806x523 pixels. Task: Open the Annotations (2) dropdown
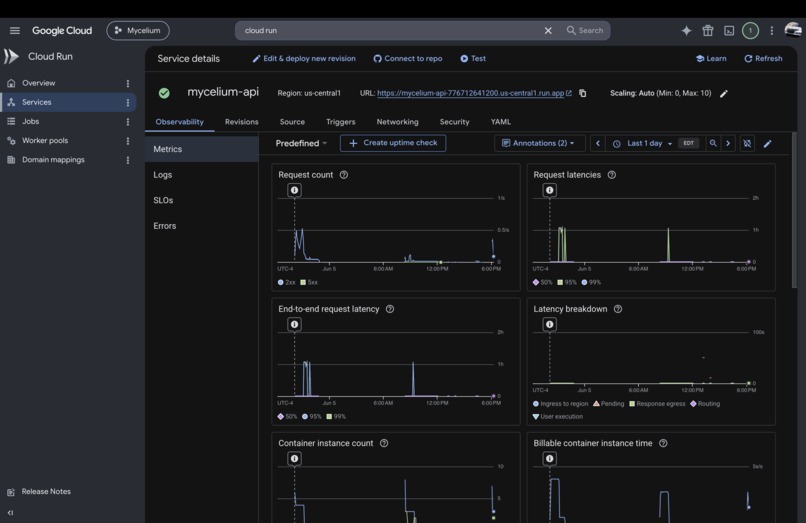pos(540,143)
